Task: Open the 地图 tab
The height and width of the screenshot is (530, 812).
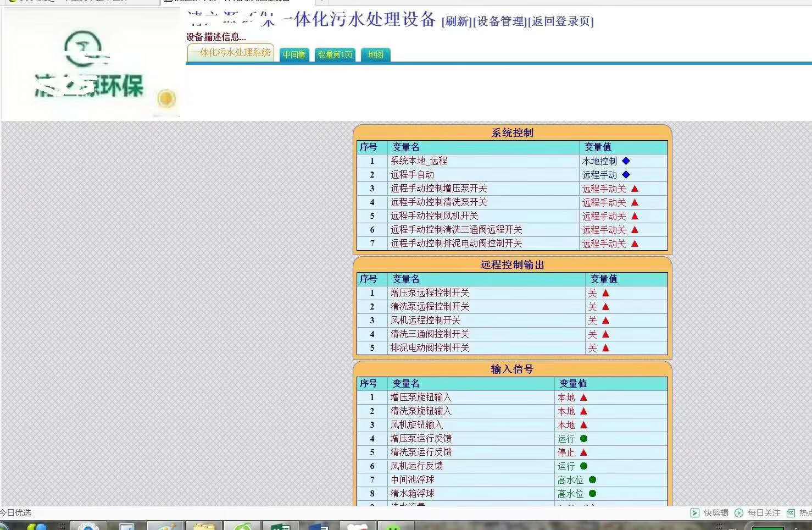Action: pos(376,55)
